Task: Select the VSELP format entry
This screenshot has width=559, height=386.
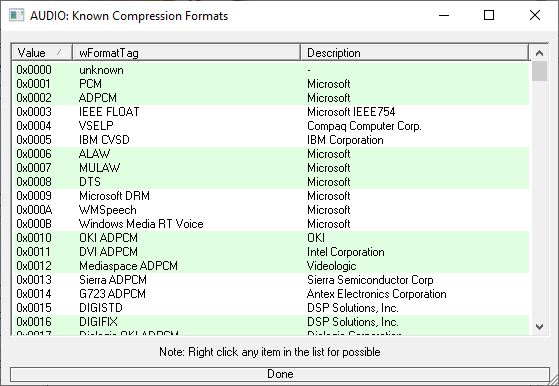Action: (x=96, y=126)
